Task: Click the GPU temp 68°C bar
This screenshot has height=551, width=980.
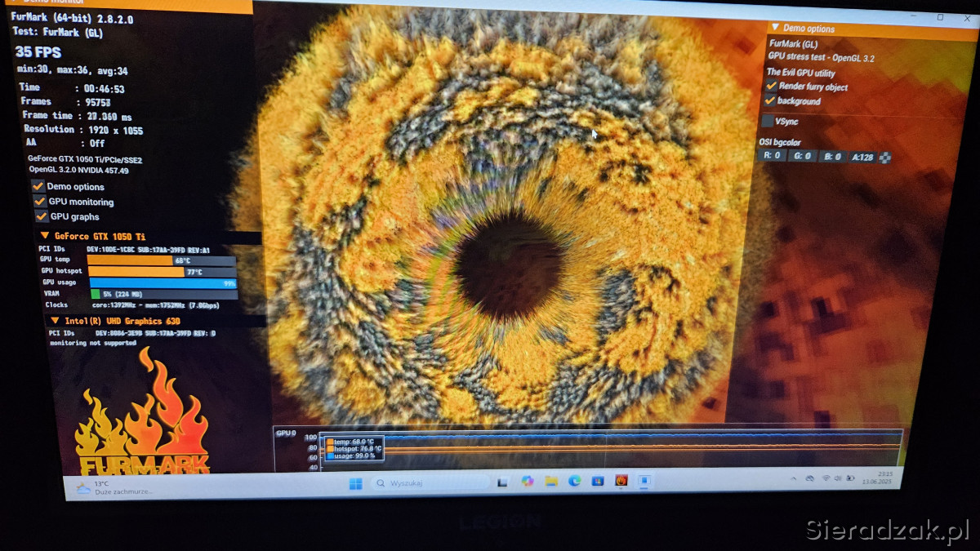Action: (161, 260)
